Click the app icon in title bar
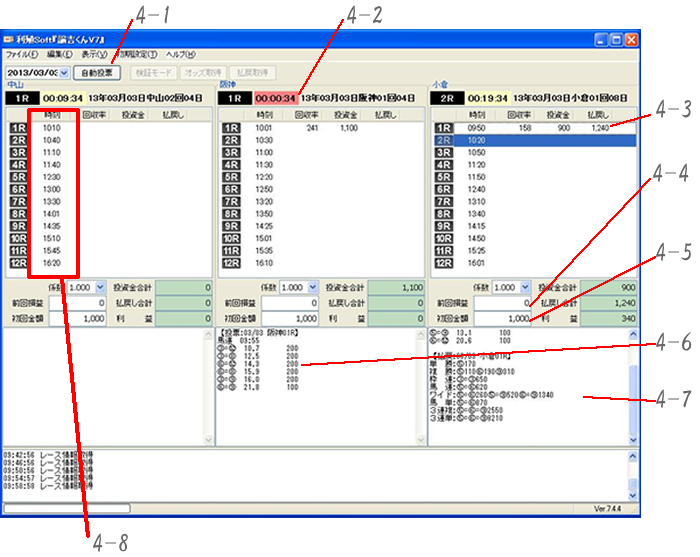 point(9,39)
